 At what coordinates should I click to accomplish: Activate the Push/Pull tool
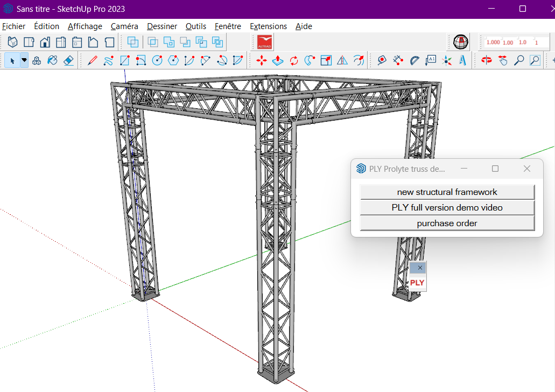tap(277, 60)
